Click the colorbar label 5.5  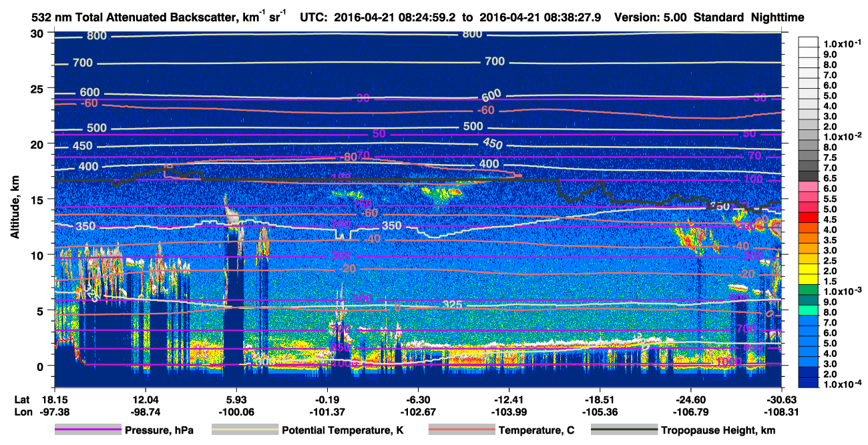(x=831, y=198)
